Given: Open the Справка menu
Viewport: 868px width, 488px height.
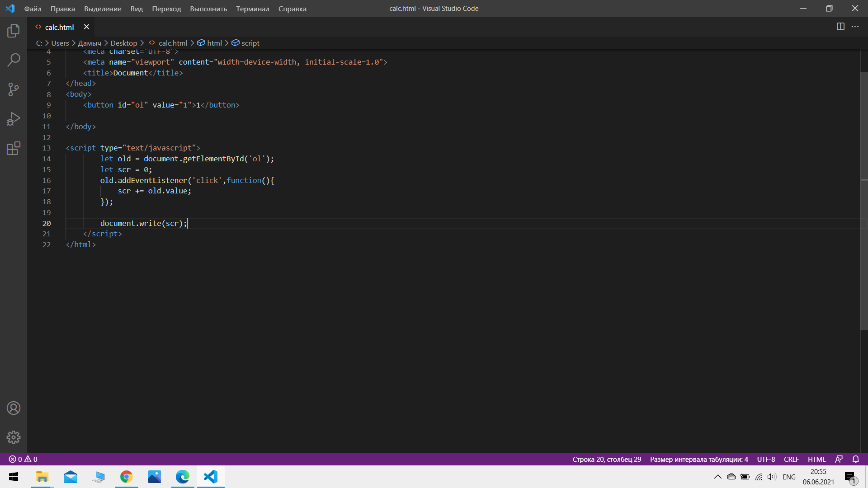Looking at the screenshot, I should [x=292, y=9].
